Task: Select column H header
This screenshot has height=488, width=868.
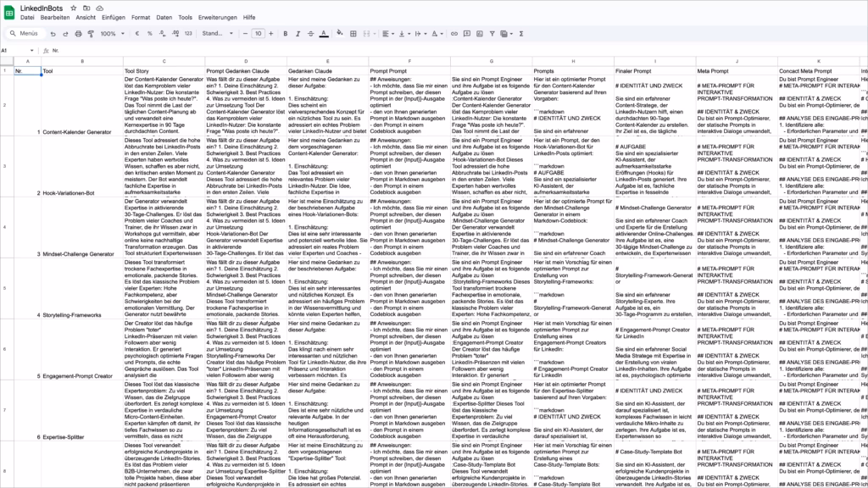Action: point(573,61)
